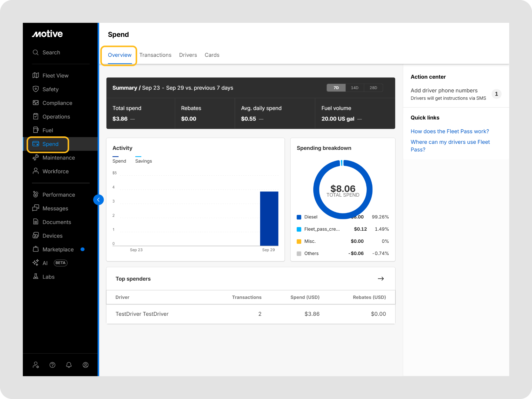Switch to the Transactions tab
Viewport: 532px width, 399px height.
155,55
